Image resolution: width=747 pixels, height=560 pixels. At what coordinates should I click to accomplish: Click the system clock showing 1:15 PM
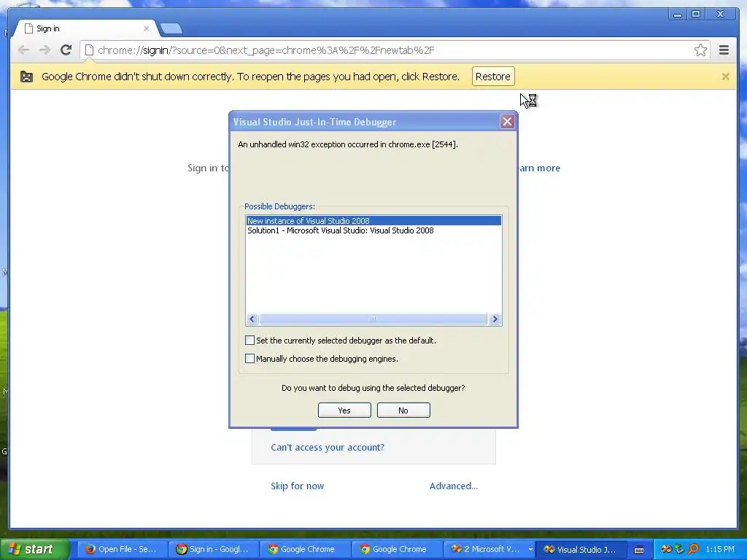coord(720,549)
